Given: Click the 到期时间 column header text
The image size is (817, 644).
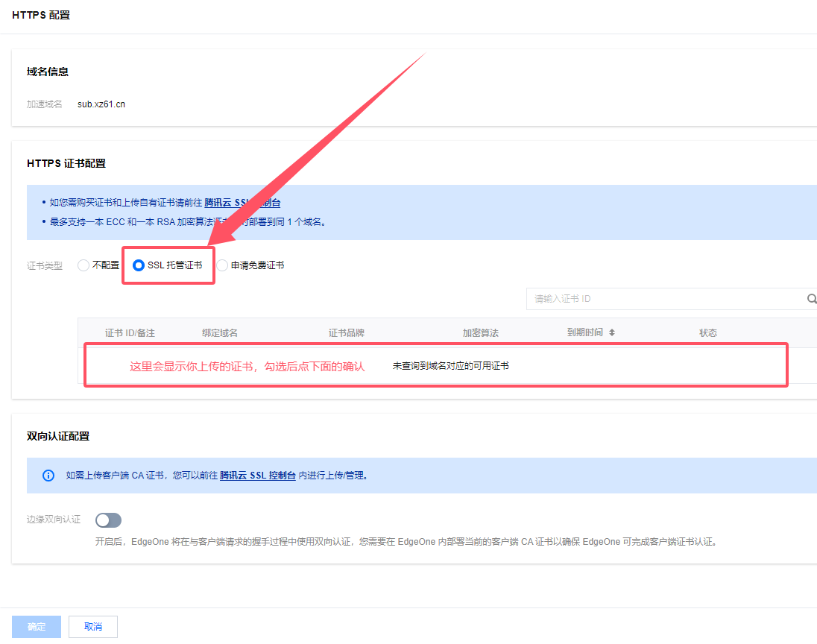Looking at the screenshot, I should pos(585,332).
